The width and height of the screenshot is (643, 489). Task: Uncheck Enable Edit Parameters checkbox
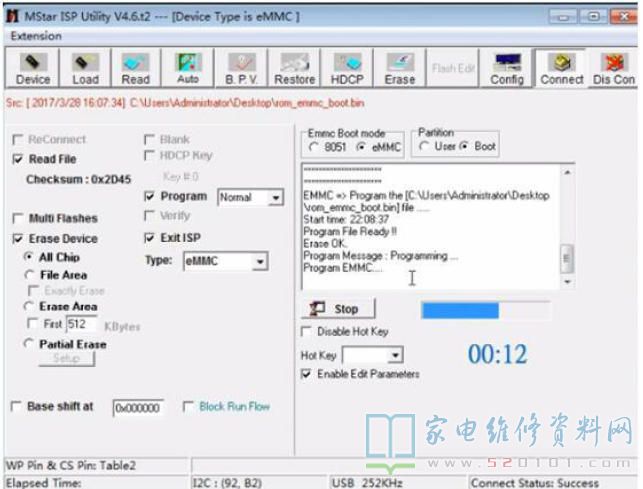306,374
